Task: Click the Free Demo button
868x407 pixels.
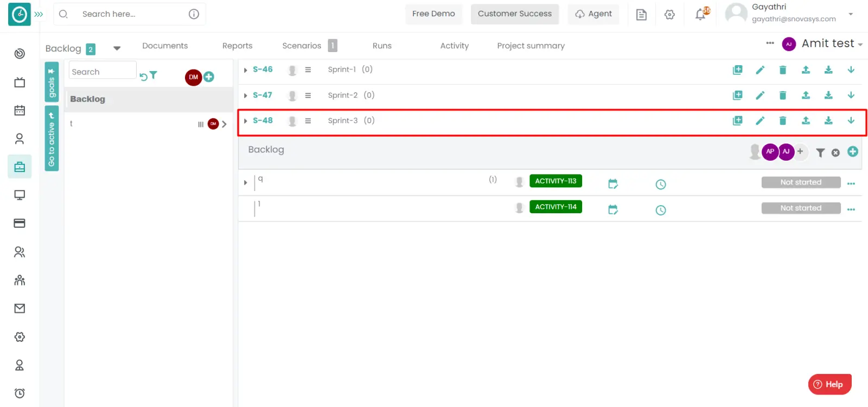Action: click(433, 14)
